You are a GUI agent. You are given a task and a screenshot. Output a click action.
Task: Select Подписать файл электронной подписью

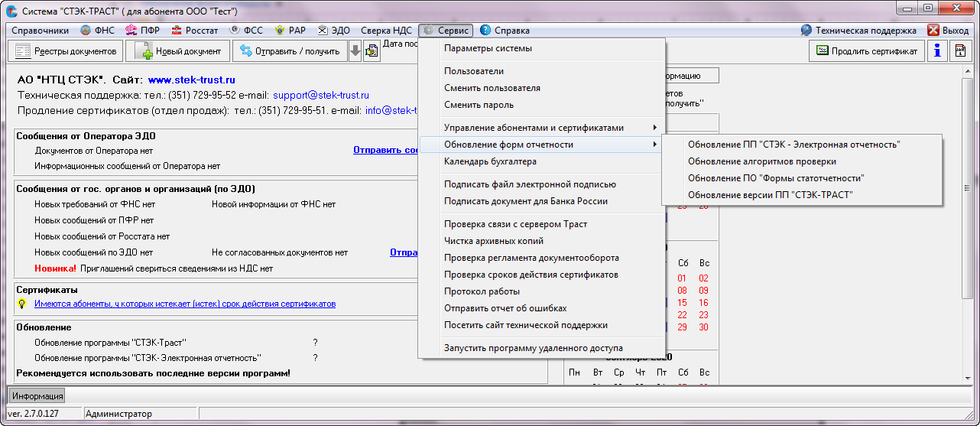(543, 184)
